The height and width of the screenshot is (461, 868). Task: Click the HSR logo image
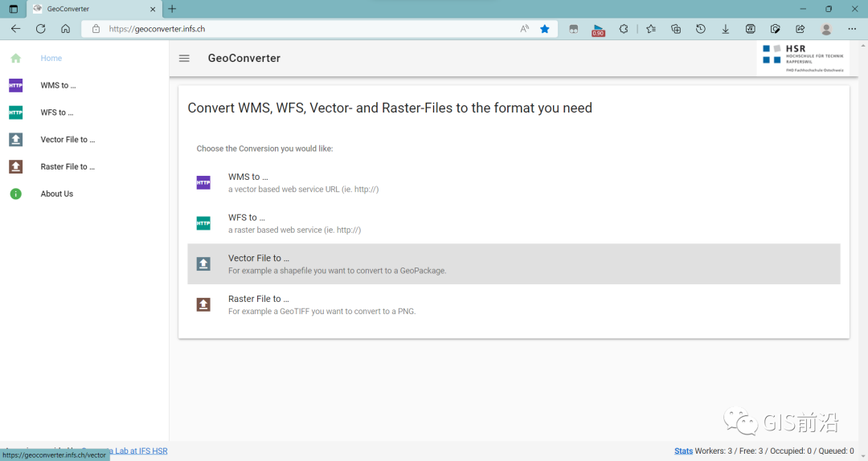tap(803, 59)
